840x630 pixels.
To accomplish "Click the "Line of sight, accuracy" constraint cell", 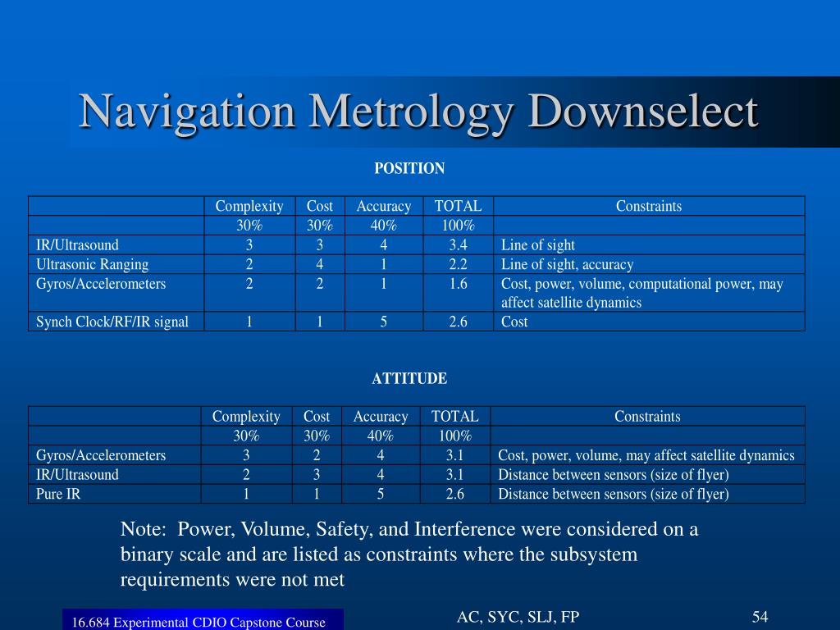I will (568, 264).
